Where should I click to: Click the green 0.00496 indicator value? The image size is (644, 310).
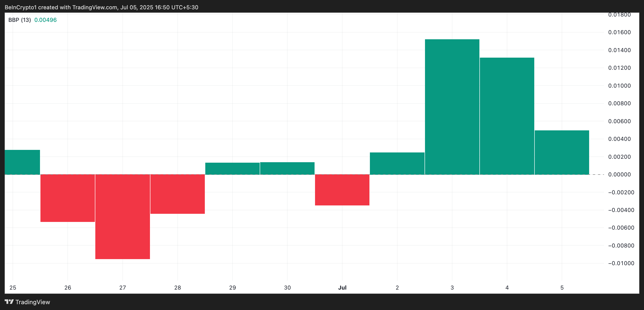point(46,20)
